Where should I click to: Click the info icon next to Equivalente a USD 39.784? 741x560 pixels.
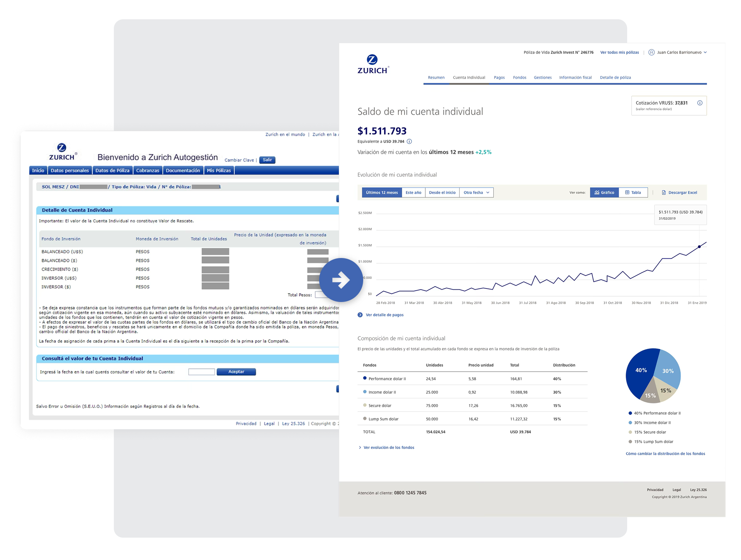409,142
